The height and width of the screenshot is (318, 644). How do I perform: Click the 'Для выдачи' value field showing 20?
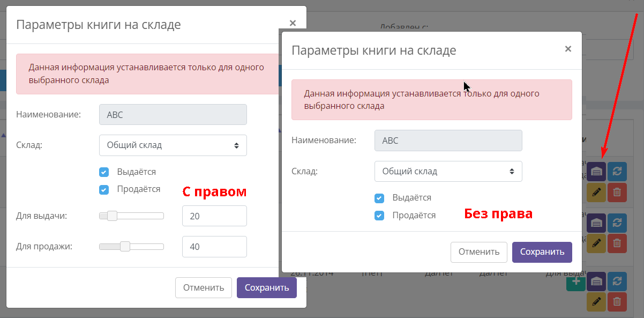point(214,216)
